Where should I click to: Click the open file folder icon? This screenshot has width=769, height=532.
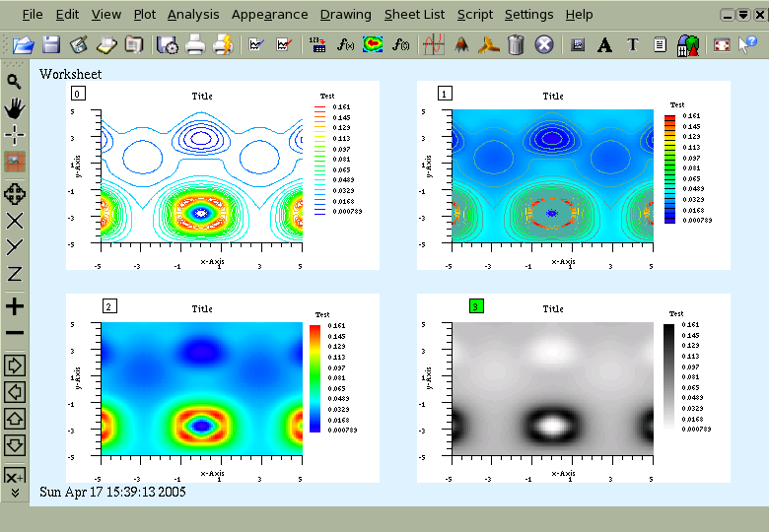23,45
